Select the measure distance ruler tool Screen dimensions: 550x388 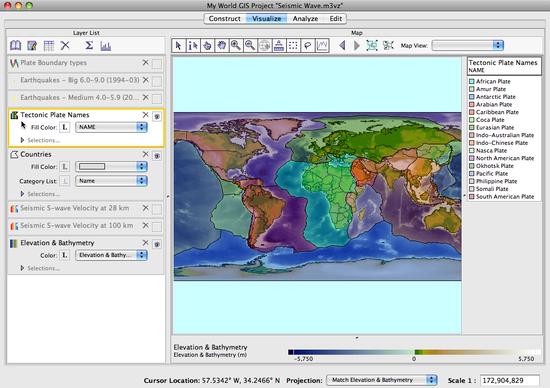(x=279, y=46)
